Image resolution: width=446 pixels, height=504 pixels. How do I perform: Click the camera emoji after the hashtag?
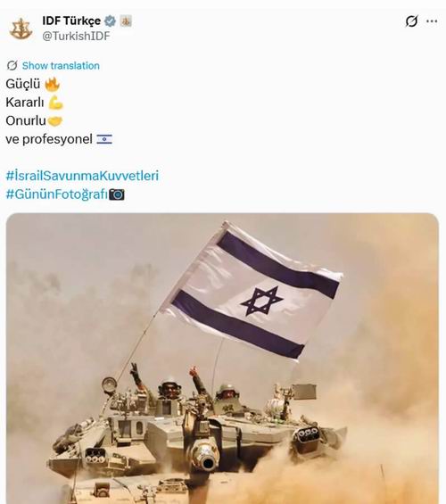click(117, 194)
